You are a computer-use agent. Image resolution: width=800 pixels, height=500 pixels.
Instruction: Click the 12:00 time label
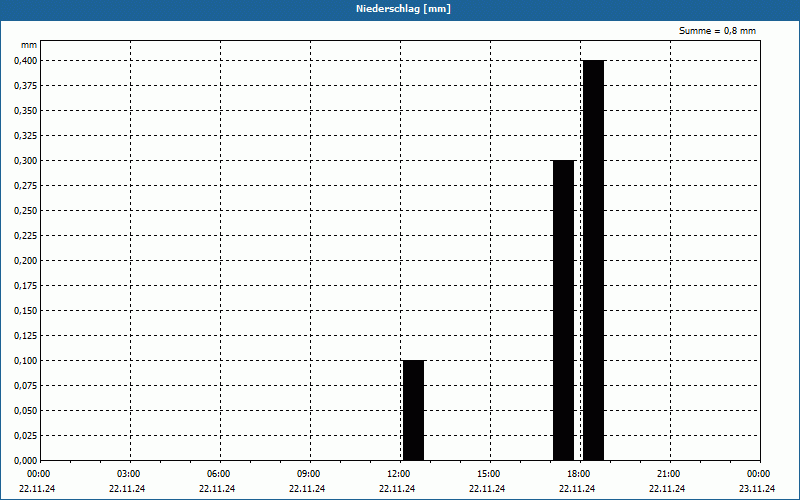point(398,474)
